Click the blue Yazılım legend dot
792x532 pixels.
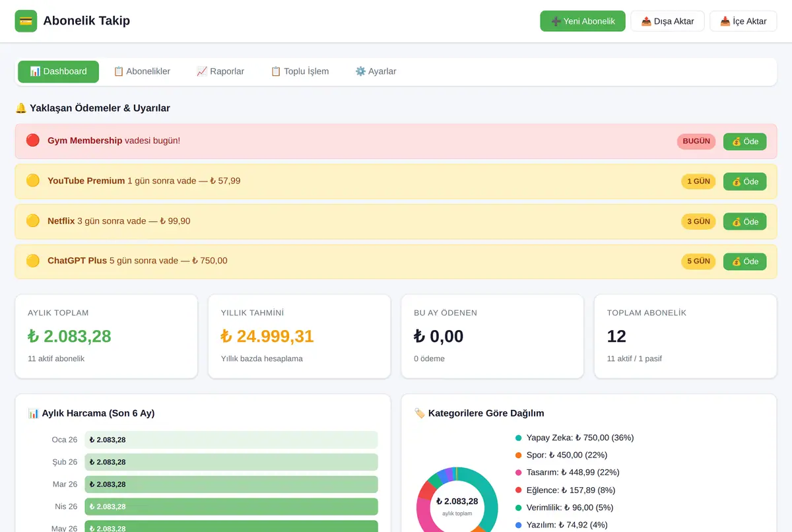point(519,525)
